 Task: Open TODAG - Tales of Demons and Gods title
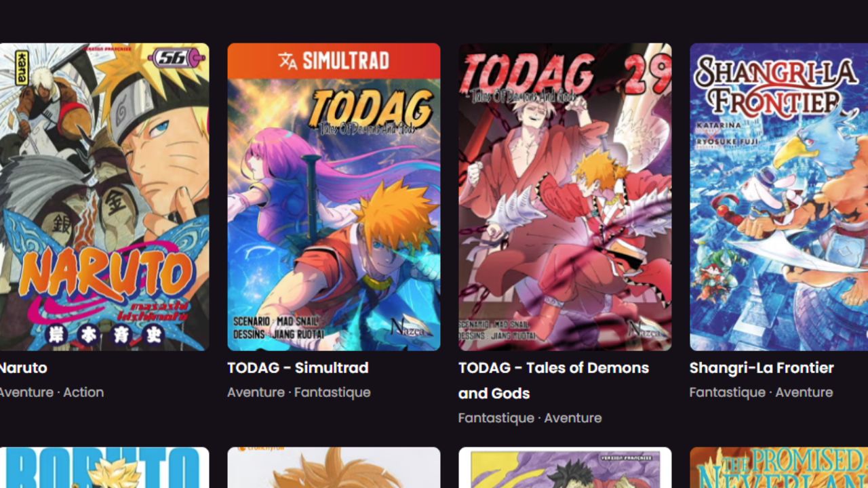click(x=553, y=380)
